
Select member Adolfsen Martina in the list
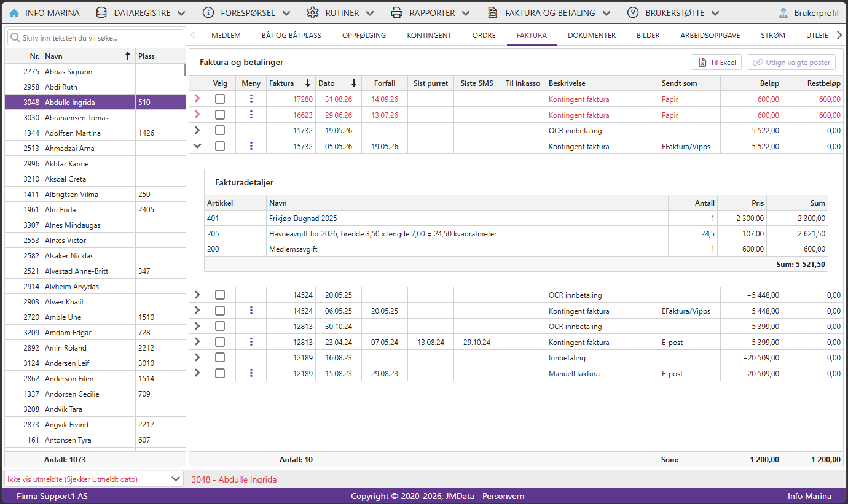click(95, 133)
